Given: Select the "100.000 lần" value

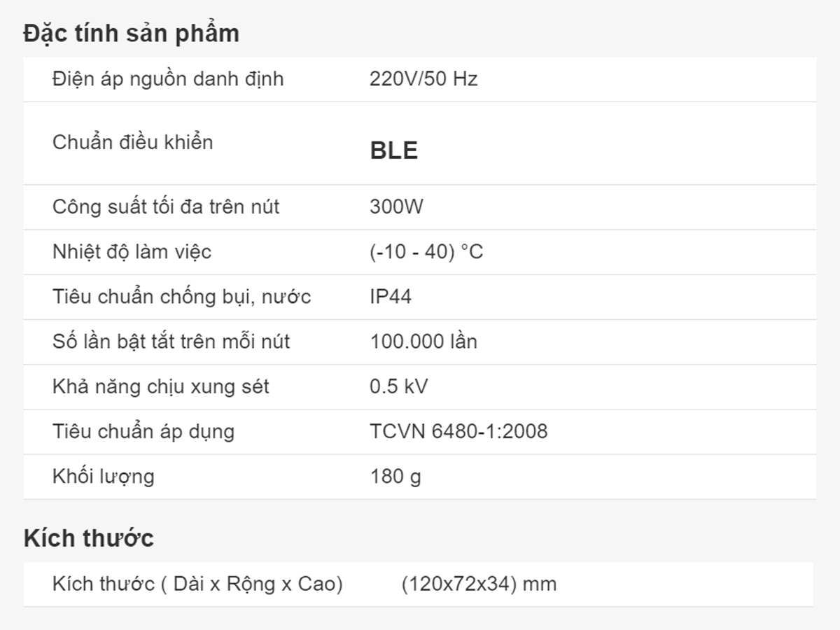Looking at the screenshot, I should tap(423, 342).
